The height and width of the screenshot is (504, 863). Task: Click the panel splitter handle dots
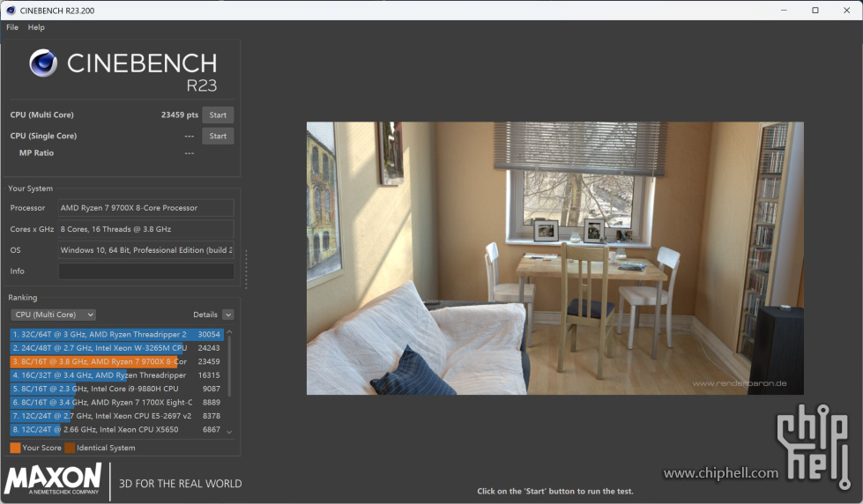[x=246, y=269]
